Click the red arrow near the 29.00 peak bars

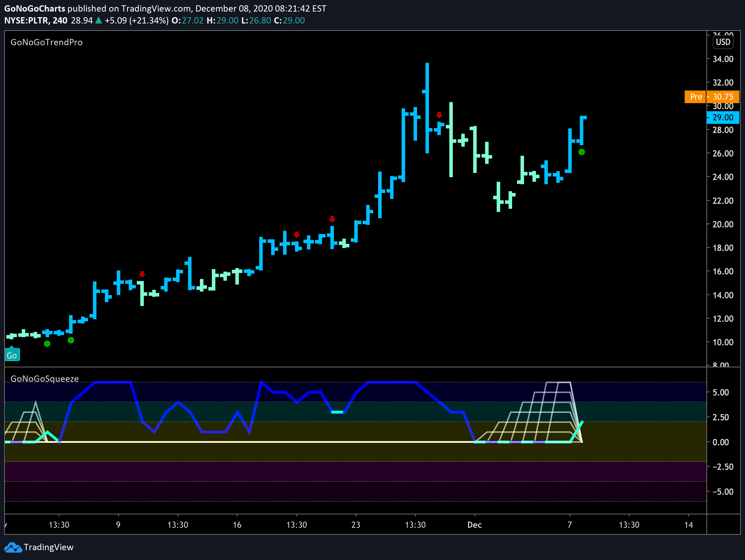point(439,115)
